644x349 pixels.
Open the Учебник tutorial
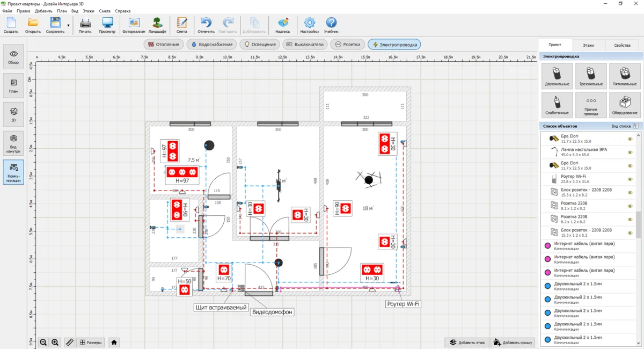[x=331, y=25]
